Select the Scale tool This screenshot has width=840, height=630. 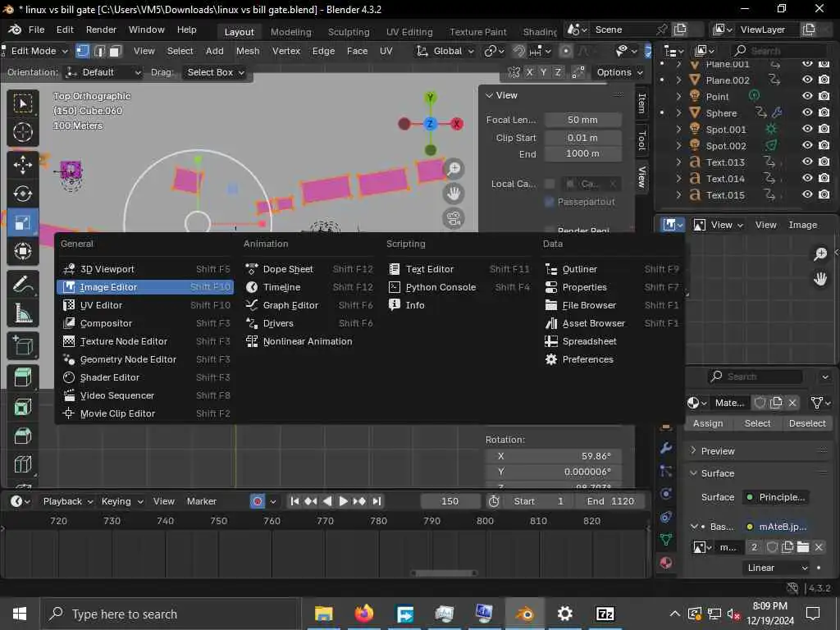tap(22, 222)
